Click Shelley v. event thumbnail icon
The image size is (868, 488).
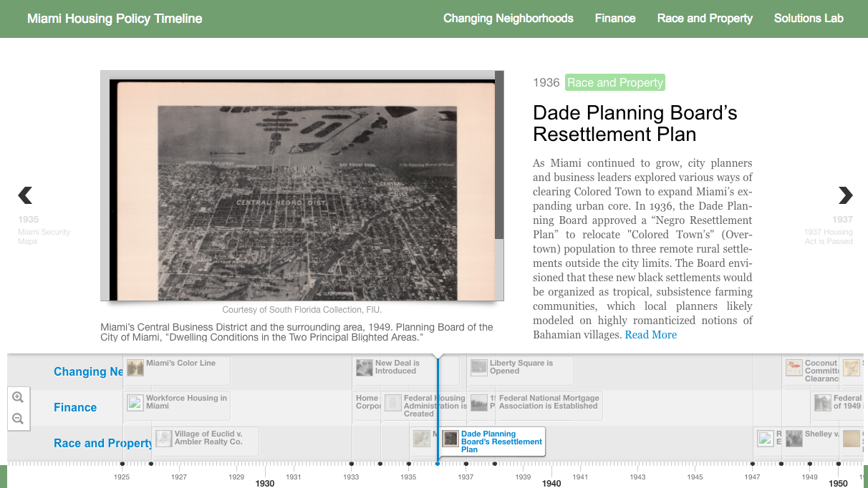(x=794, y=439)
